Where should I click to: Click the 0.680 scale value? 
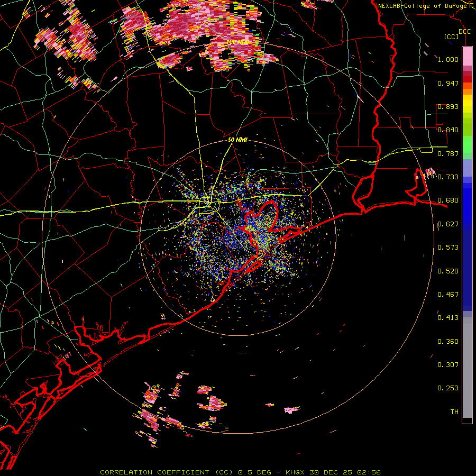click(448, 200)
